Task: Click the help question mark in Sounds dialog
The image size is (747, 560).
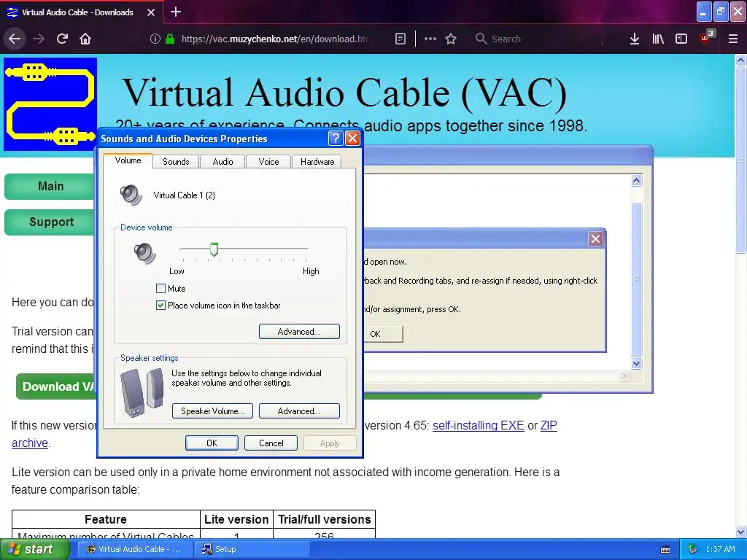Action: coord(336,138)
